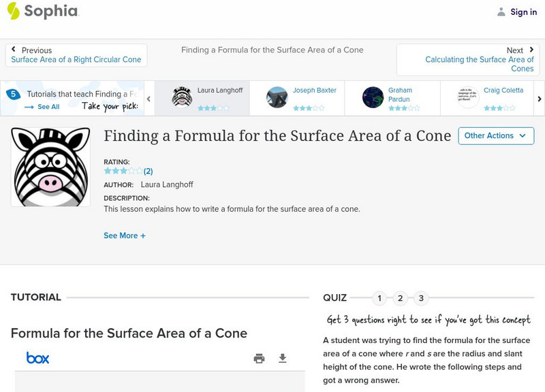Select quiz question 1 circle

[x=379, y=298]
